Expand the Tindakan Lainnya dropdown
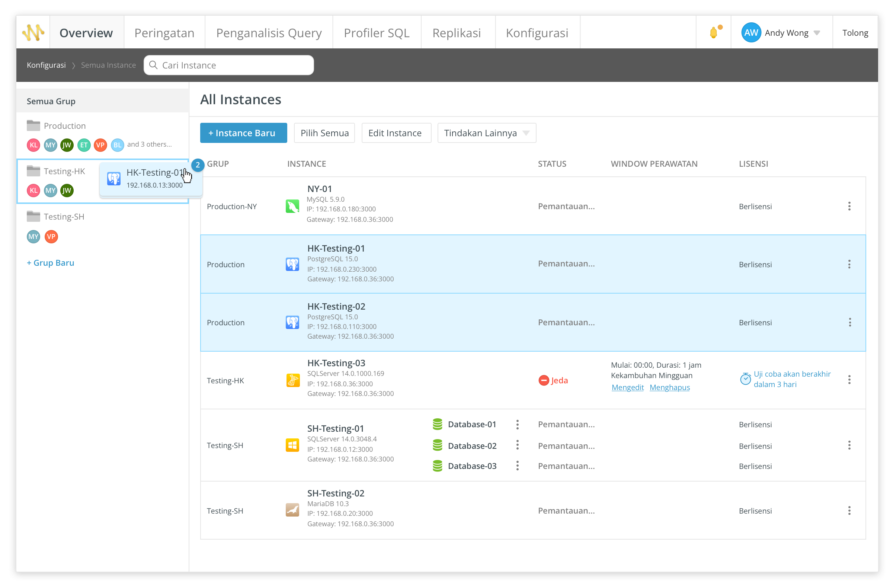The width and height of the screenshot is (893, 588). 487,133
